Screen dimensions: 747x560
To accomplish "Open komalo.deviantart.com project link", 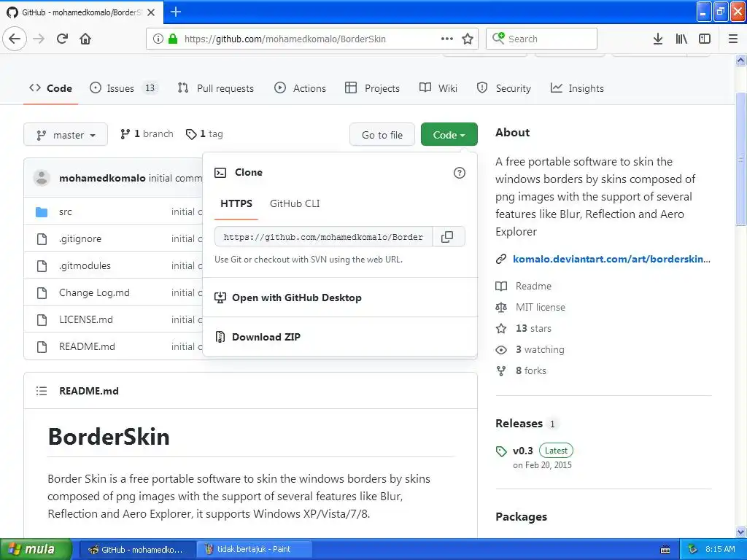I will [x=611, y=259].
